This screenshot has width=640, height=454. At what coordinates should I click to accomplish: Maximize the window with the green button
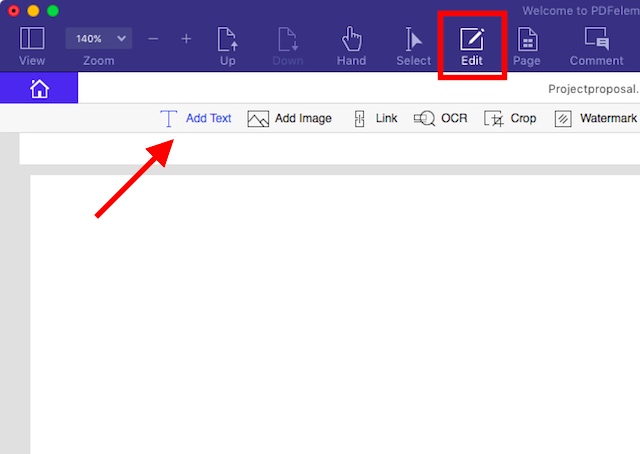tap(53, 11)
